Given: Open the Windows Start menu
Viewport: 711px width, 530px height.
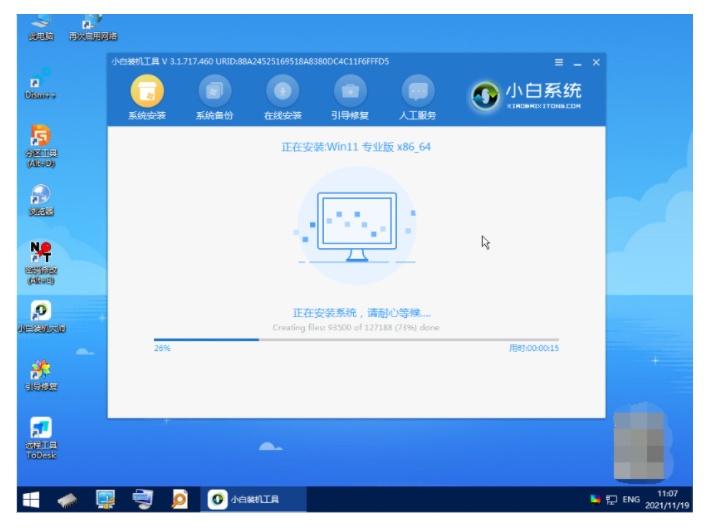Looking at the screenshot, I should click(31, 498).
